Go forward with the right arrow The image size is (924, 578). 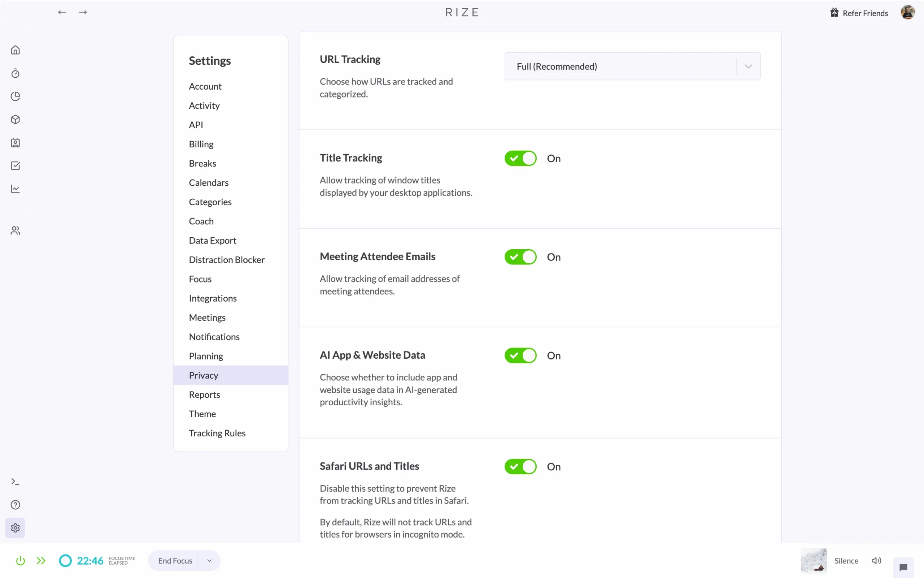click(83, 12)
